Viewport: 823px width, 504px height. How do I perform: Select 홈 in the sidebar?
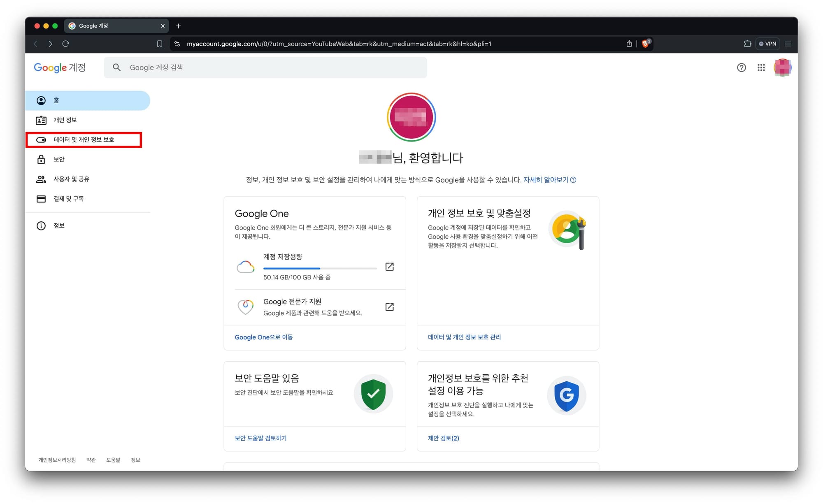coord(88,100)
